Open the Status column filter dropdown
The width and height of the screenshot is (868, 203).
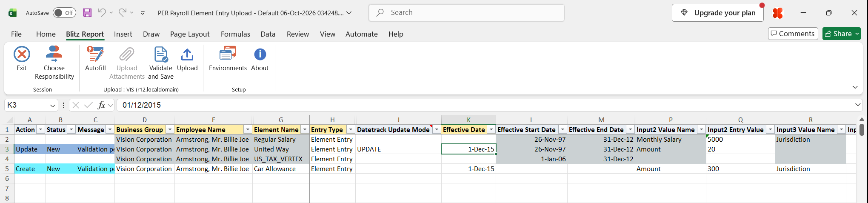71,129
